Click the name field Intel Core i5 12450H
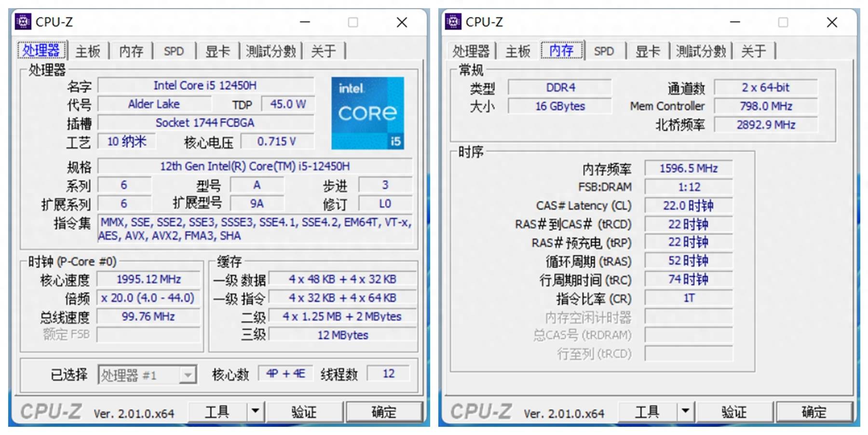This screenshot has height=435, width=868. [x=206, y=85]
